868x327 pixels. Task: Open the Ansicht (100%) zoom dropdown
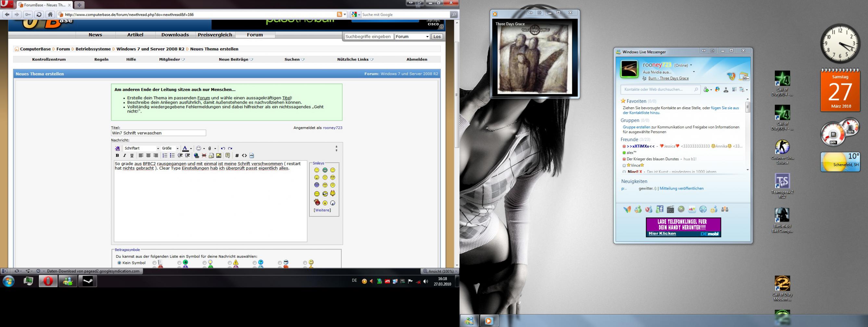tap(440, 271)
